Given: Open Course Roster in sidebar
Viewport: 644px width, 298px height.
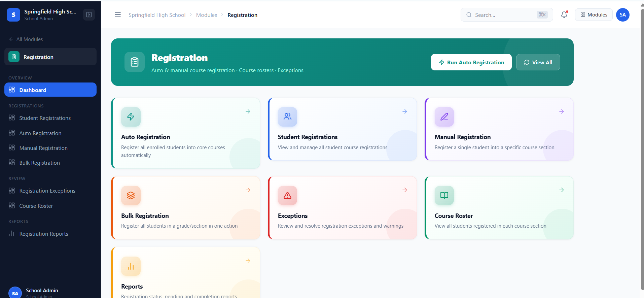Looking at the screenshot, I should (50, 206).
